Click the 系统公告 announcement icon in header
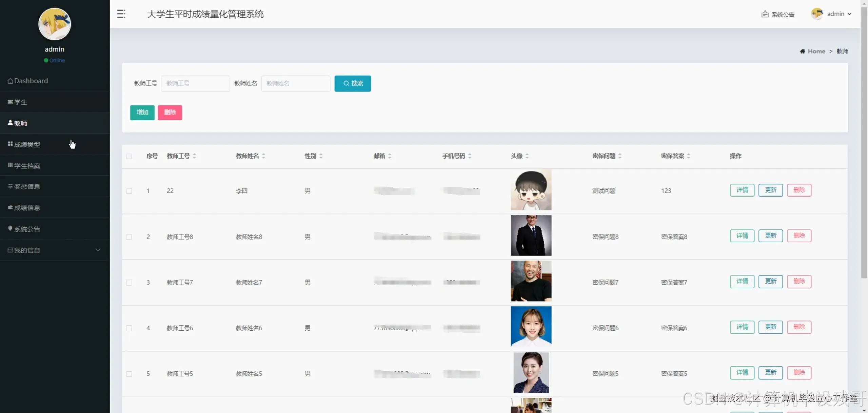Image resolution: width=868 pixels, height=413 pixels. point(765,14)
